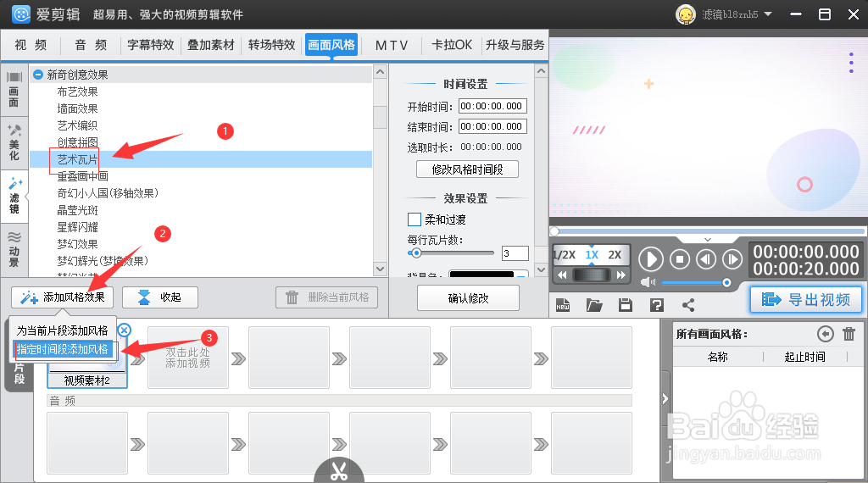
Task: Select the 动景 side tab
Action: pos(14,249)
